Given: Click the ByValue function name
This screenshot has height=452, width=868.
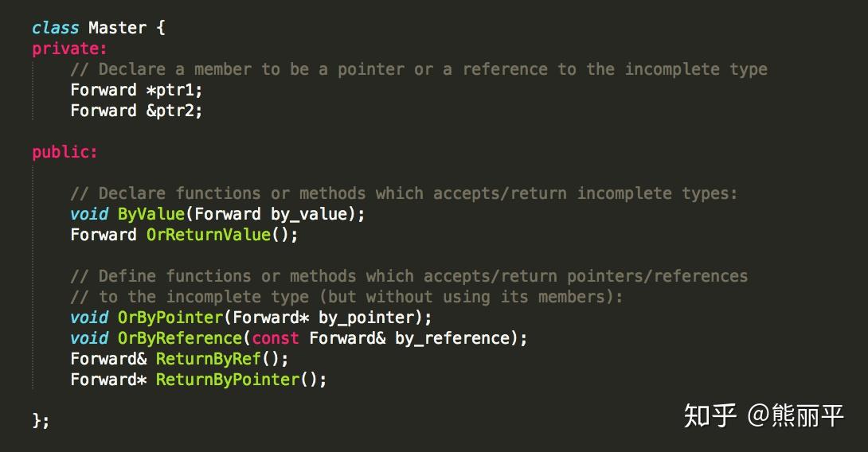Looking at the screenshot, I should [x=151, y=214].
